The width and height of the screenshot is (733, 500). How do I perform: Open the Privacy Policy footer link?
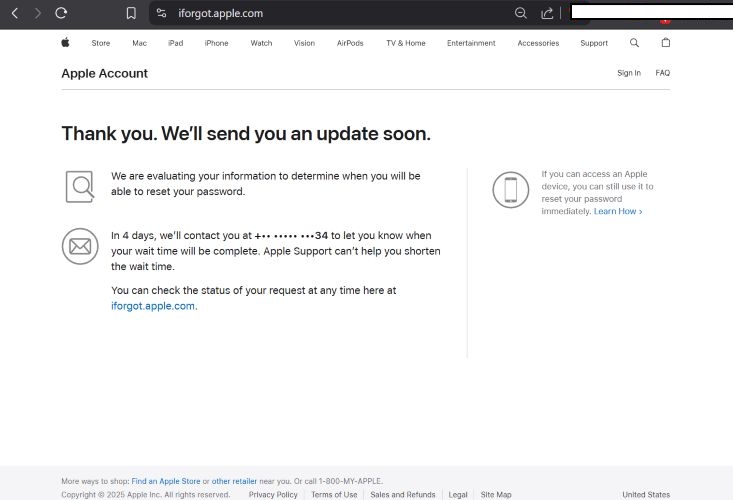point(273,494)
